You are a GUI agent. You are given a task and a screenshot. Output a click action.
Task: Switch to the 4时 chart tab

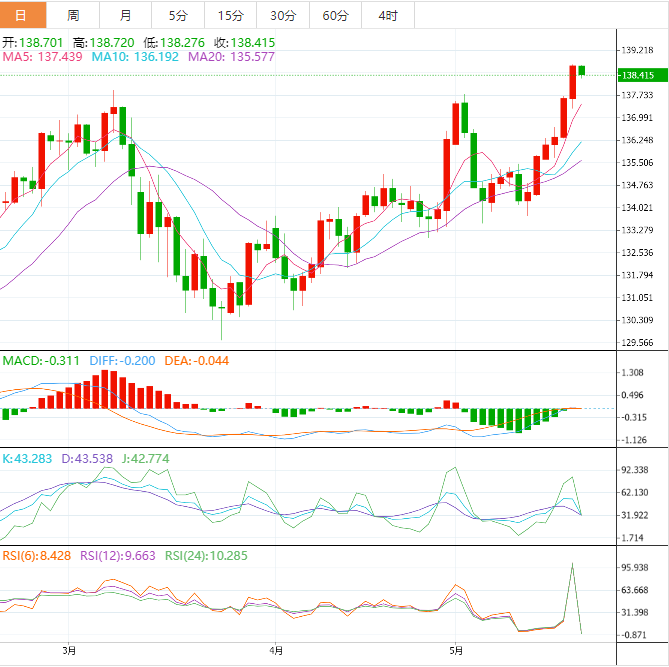click(x=388, y=15)
